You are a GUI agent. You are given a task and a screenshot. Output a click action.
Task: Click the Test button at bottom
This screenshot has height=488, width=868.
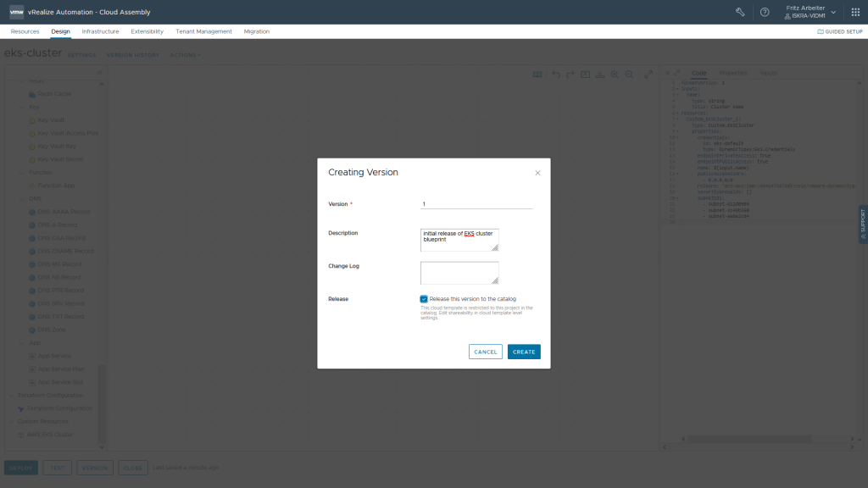pos(57,468)
